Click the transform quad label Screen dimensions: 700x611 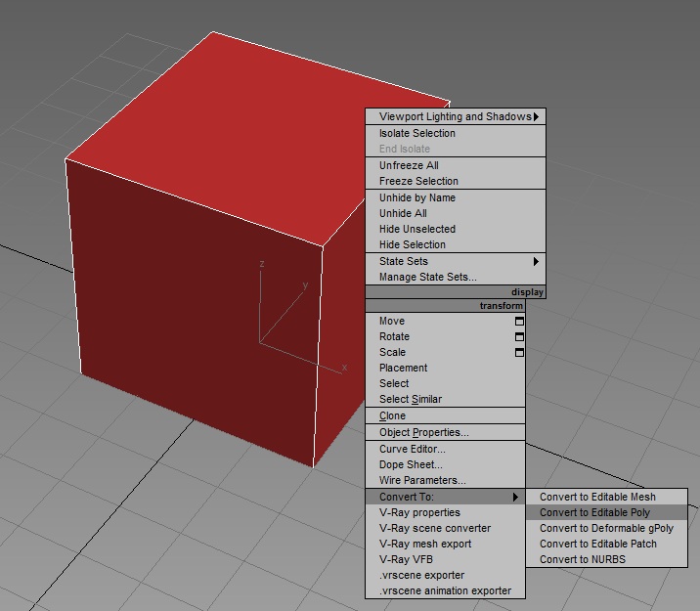point(501,306)
